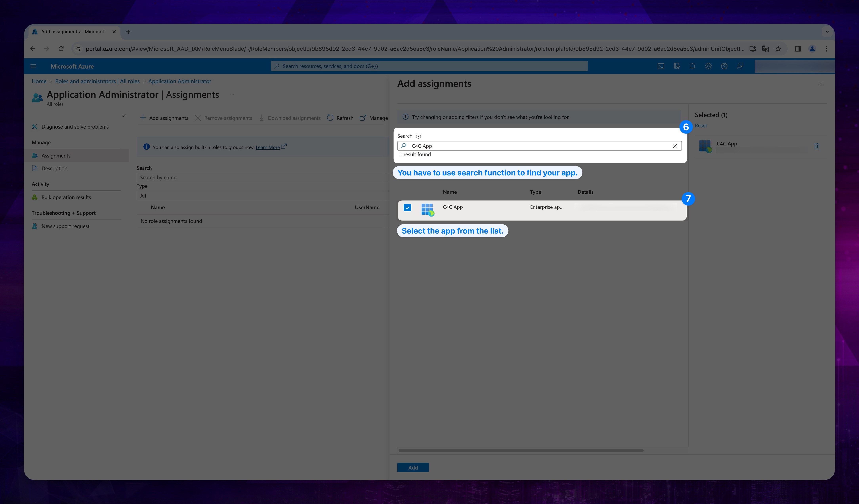This screenshot has width=859, height=504.
Task: Click the Enterprise ap... type cell
Action: click(x=546, y=207)
